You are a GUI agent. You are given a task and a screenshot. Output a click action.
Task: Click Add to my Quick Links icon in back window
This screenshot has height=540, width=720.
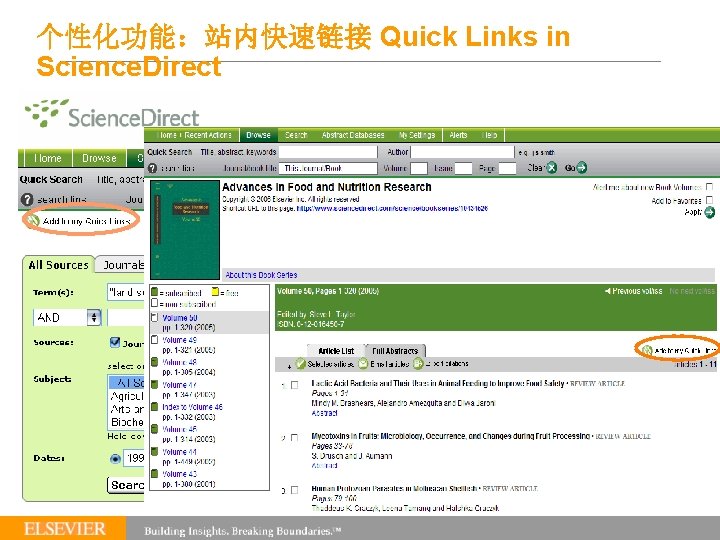[x=33, y=221]
